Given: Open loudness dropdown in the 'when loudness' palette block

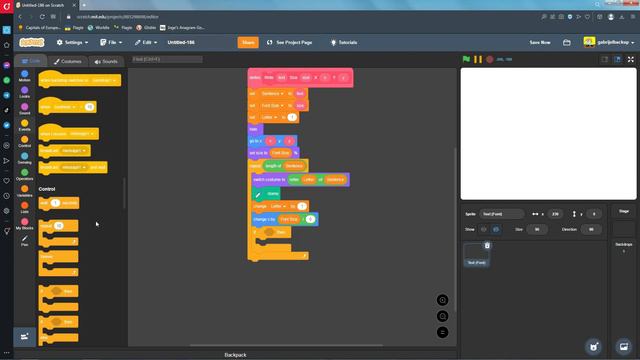Looking at the screenshot, I should pos(65,107).
